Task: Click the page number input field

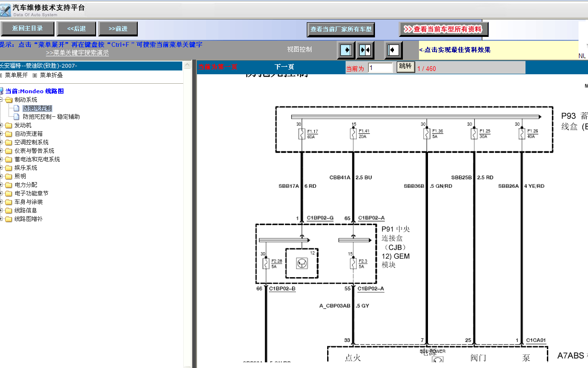Action: click(380, 68)
